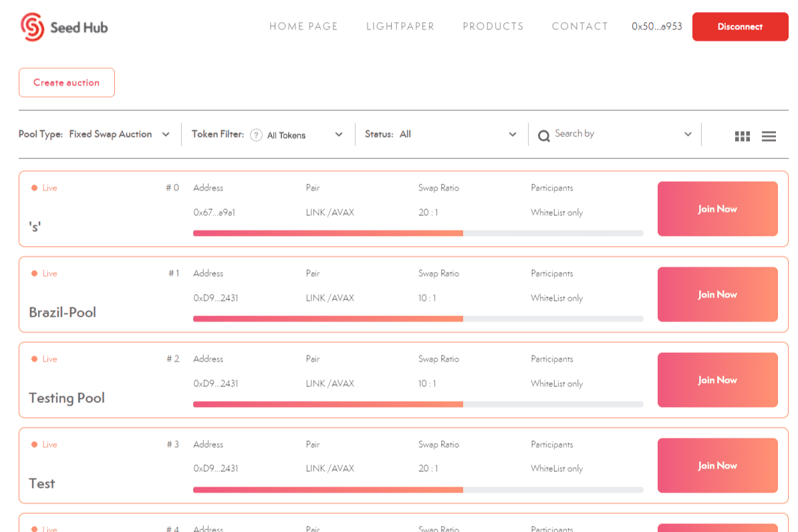Navigate to the LIGHTPAPER page
Image resolution: width=798 pixels, height=532 pixels.
pos(400,26)
